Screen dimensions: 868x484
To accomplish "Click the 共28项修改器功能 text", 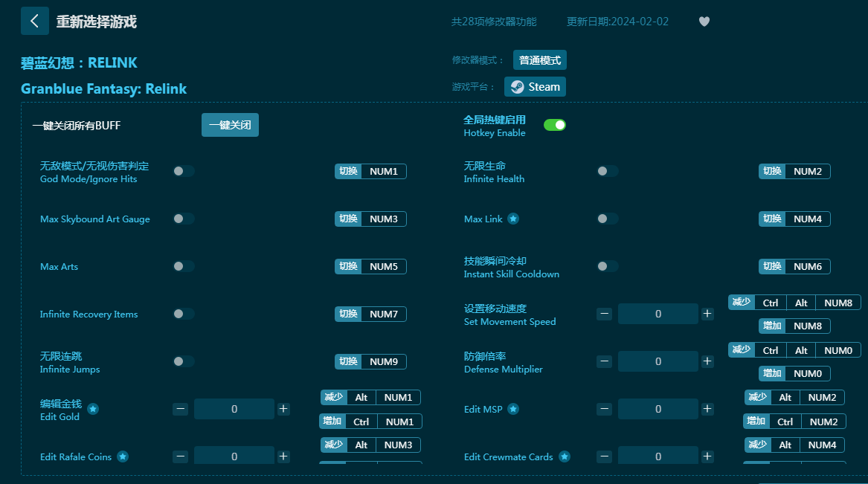I will [x=494, y=22].
